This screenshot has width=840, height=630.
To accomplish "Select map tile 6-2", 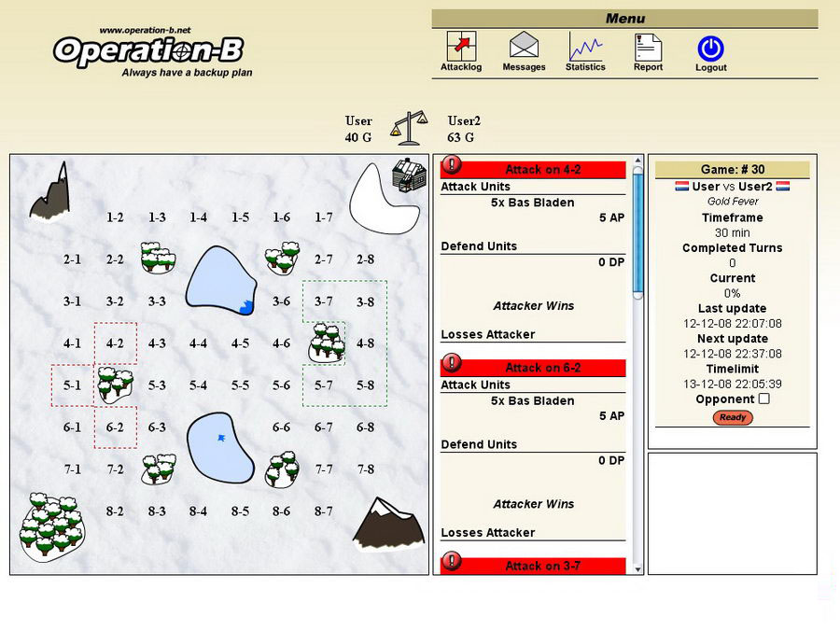I will 115,427.
